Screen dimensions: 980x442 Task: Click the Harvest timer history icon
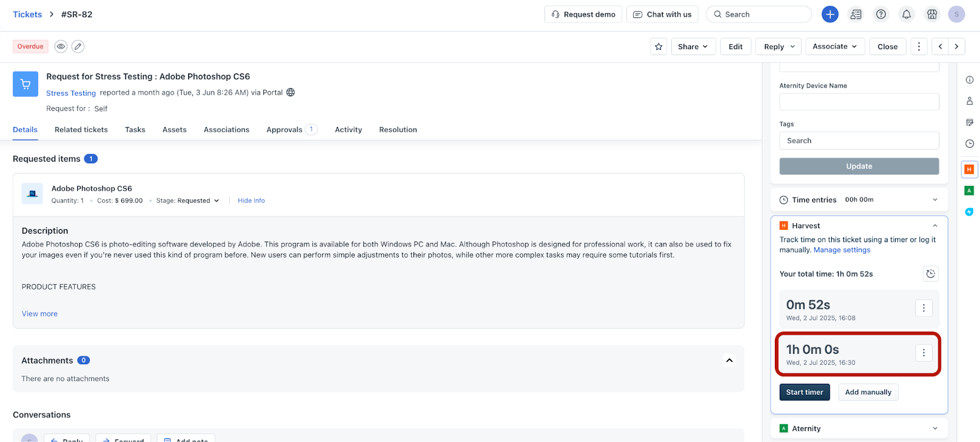tap(930, 274)
